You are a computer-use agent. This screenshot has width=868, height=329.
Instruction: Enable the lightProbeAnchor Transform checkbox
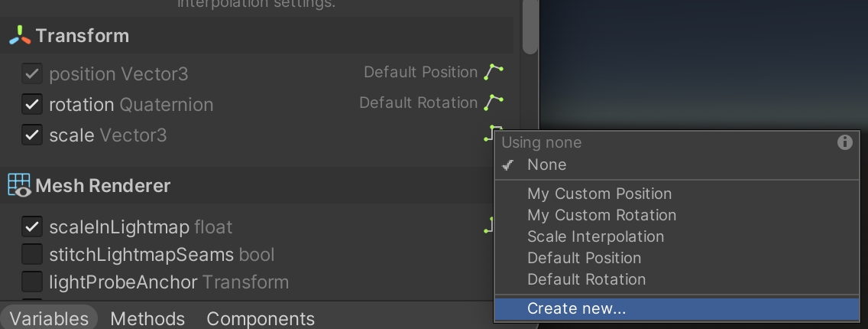[31, 282]
